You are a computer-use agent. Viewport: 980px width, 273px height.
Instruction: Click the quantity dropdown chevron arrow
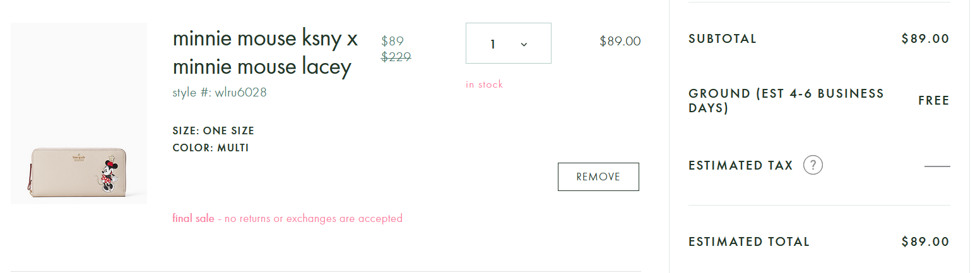point(524,44)
